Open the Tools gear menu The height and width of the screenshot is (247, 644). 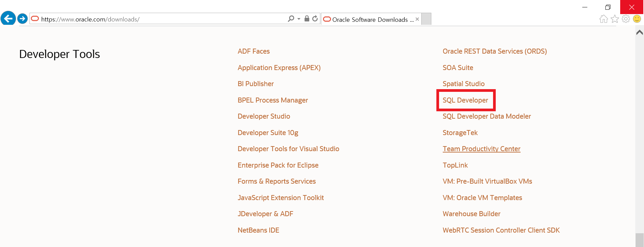626,19
